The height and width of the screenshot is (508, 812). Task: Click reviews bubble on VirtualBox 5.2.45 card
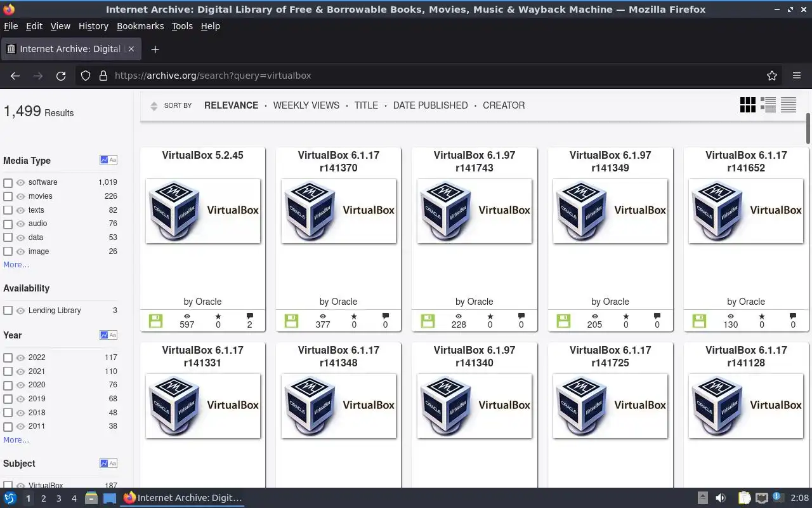[249, 316]
